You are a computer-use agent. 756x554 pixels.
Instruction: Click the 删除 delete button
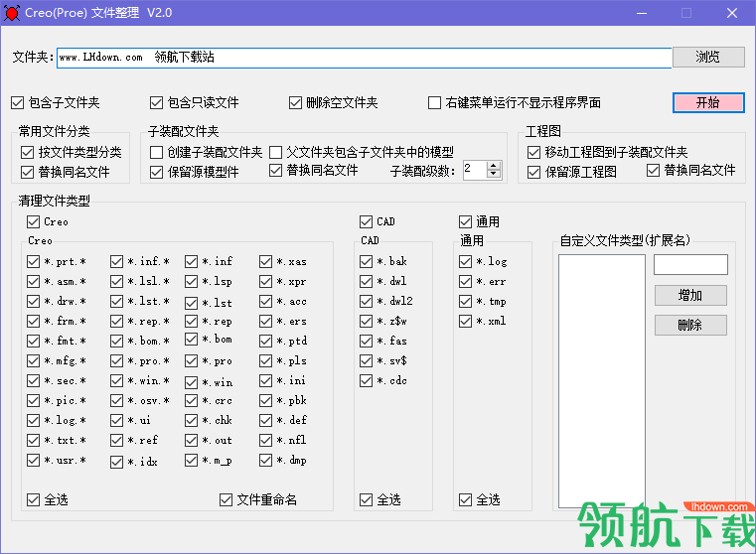point(690,326)
